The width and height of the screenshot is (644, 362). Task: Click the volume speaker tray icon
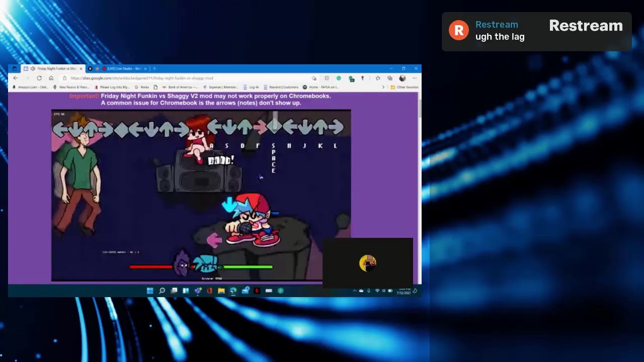click(x=384, y=291)
